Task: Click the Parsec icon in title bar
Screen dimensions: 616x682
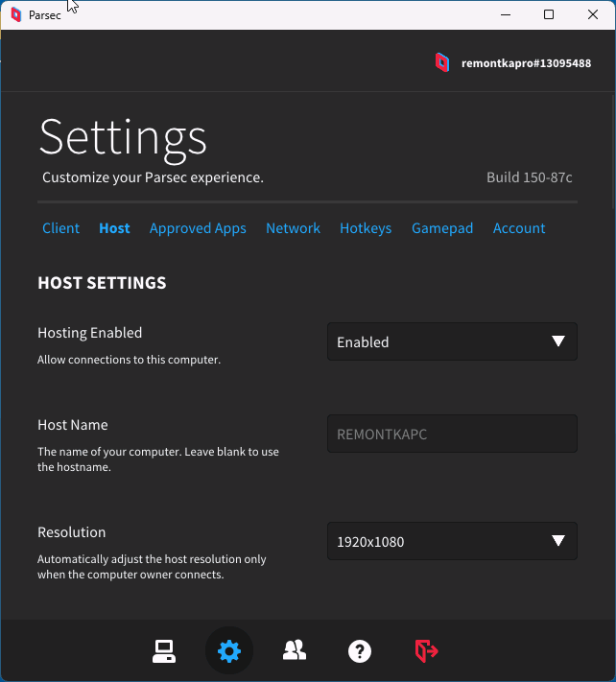Action: 16,14
